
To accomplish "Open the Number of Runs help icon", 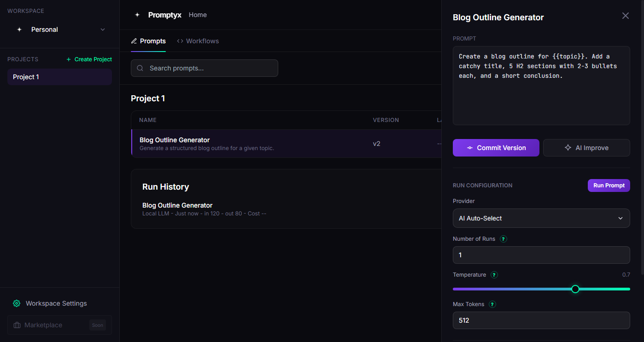I will coord(503,239).
